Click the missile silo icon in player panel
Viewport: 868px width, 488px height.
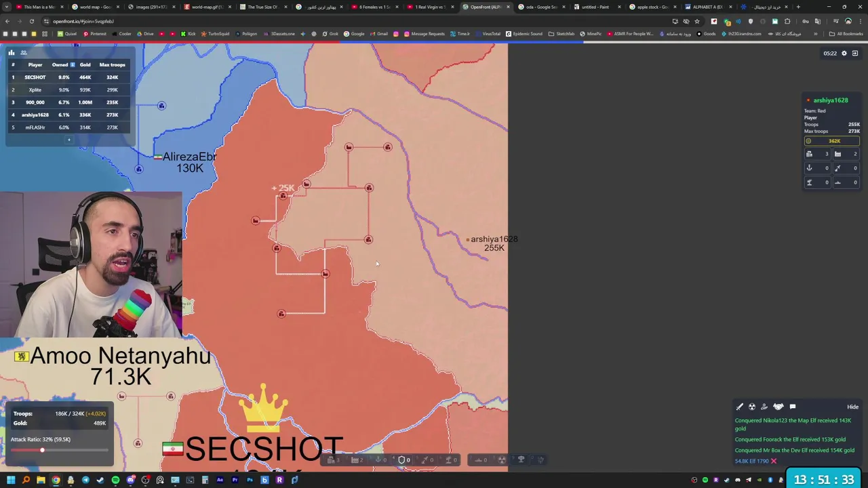pos(837,168)
